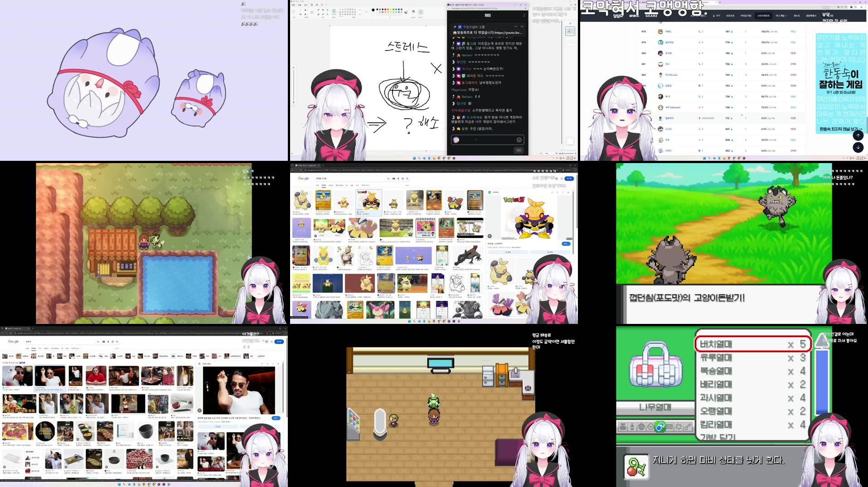Select the Text tool in Paint
The image size is (868, 487).
coord(327,10)
